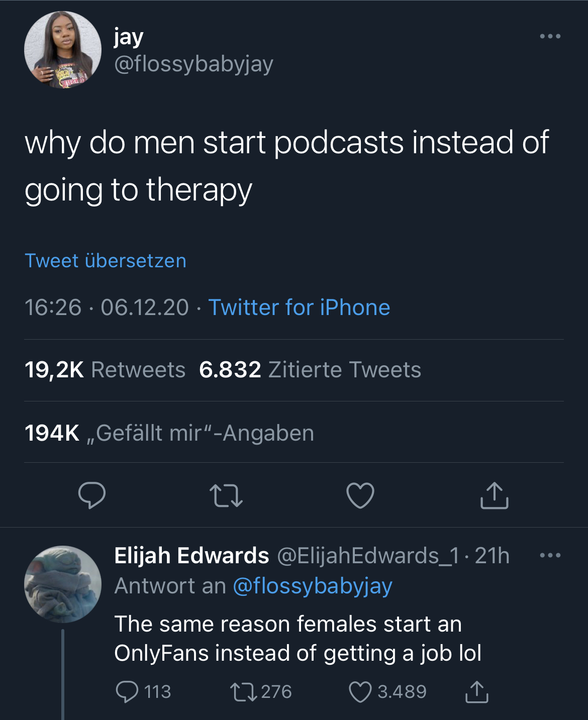
Task: Like jay's tweet with the heart icon
Action: (x=360, y=495)
